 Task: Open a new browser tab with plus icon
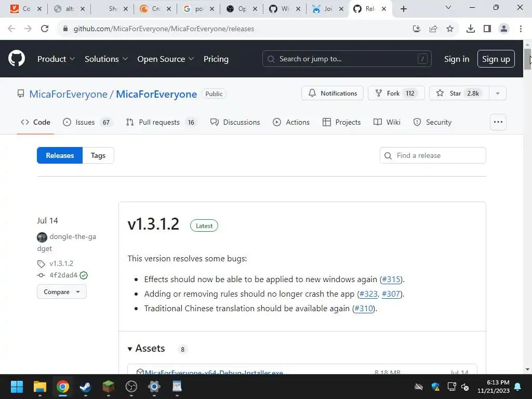[403, 9]
